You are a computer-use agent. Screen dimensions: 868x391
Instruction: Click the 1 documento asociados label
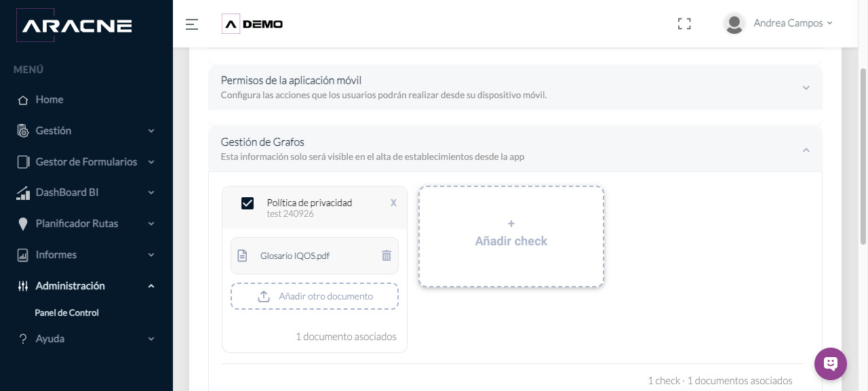click(346, 337)
